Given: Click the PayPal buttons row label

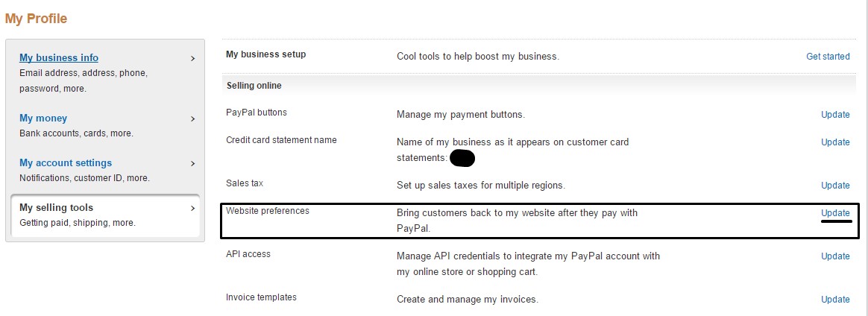Looking at the screenshot, I should [257, 113].
